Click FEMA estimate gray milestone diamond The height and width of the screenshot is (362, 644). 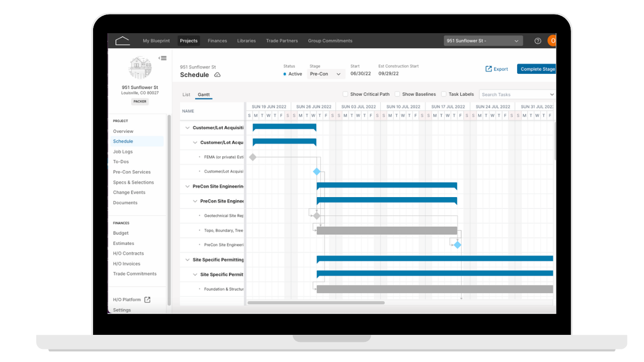(x=253, y=157)
